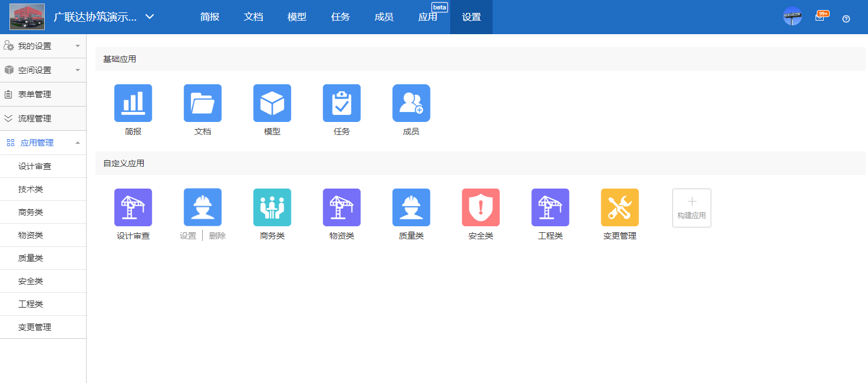The height and width of the screenshot is (383, 868).
Task: Open the 99+ notifications icon
Action: click(821, 16)
